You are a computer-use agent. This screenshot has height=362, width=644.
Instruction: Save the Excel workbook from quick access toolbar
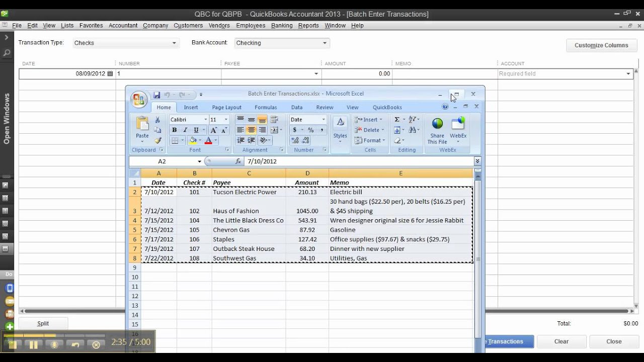[x=156, y=95]
